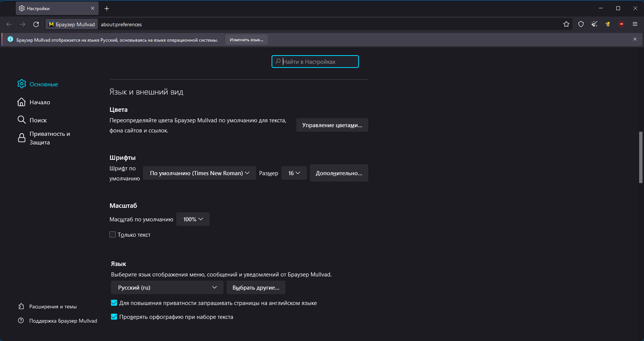Open the shield security level icon

[x=581, y=24]
